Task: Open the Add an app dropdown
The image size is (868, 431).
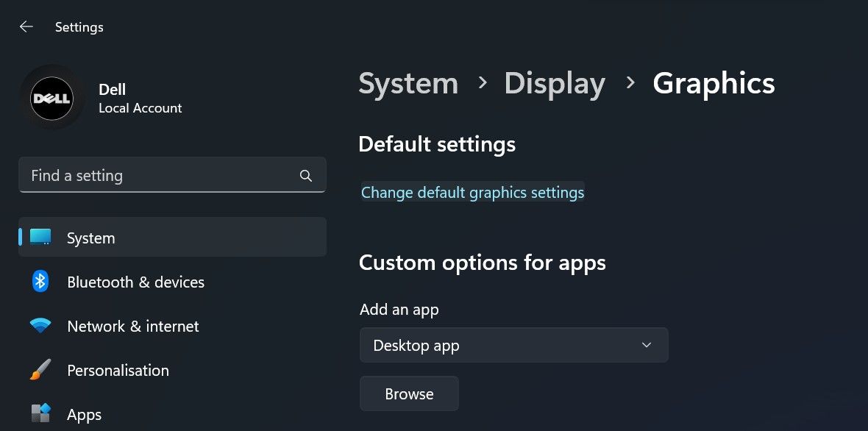Action: 513,344
